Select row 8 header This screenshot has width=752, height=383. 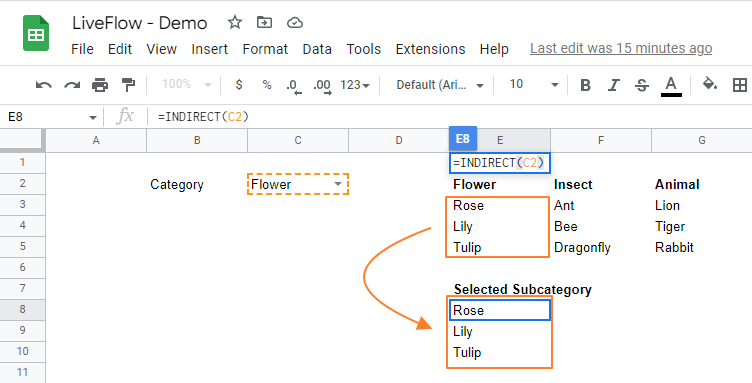tap(23, 310)
